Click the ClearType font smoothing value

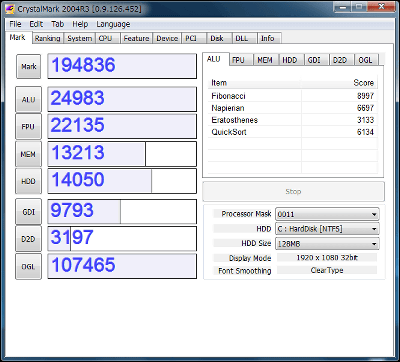click(327, 270)
